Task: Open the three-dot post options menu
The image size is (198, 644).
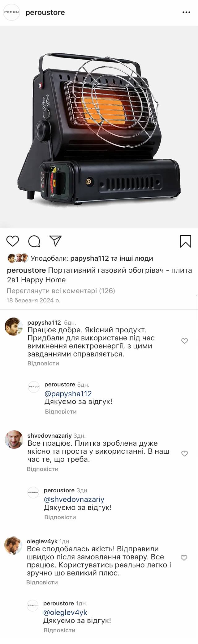Action: [x=186, y=12]
